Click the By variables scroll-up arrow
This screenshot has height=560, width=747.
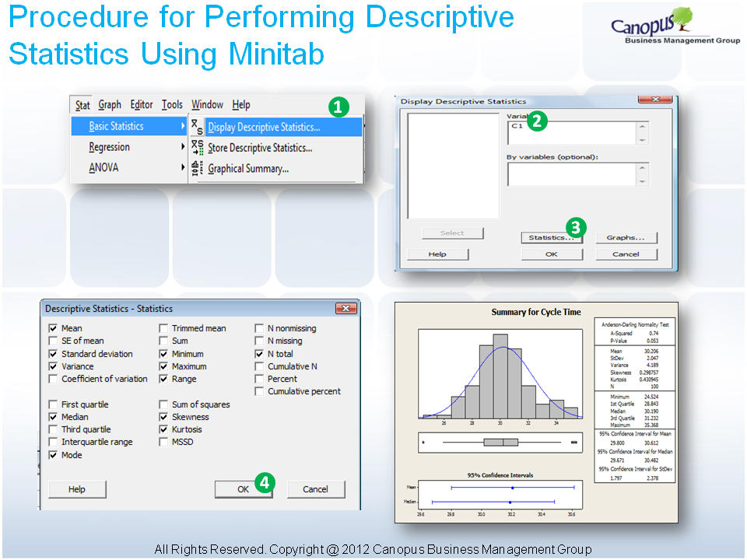coord(642,168)
